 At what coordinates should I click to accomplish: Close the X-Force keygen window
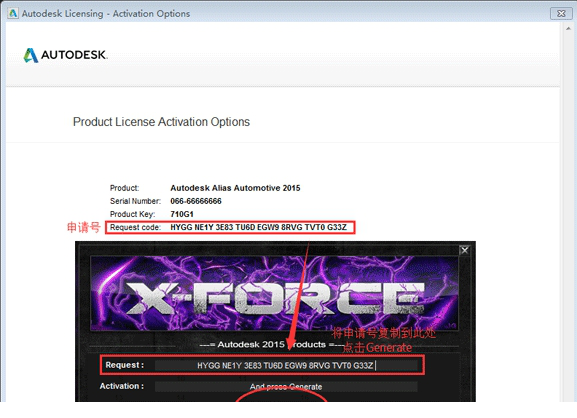[x=465, y=250]
